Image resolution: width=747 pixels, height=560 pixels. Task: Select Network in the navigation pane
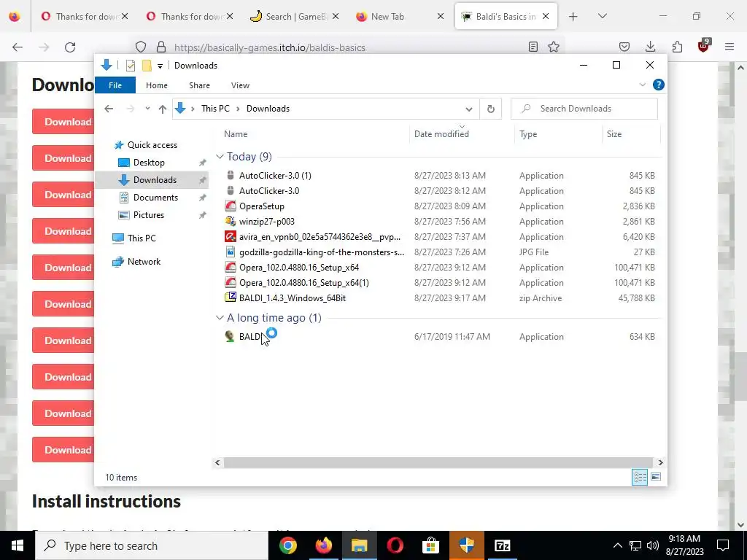coord(144,262)
